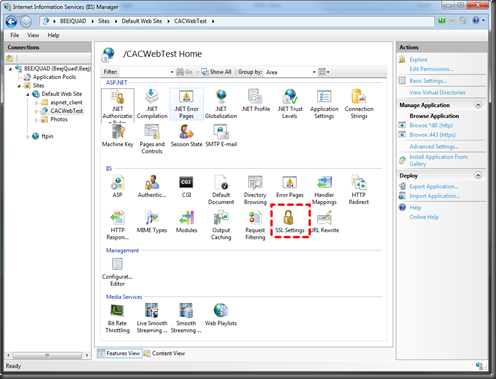Open Request Filtering feature
Screen dimensions: 496x379
click(x=255, y=225)
